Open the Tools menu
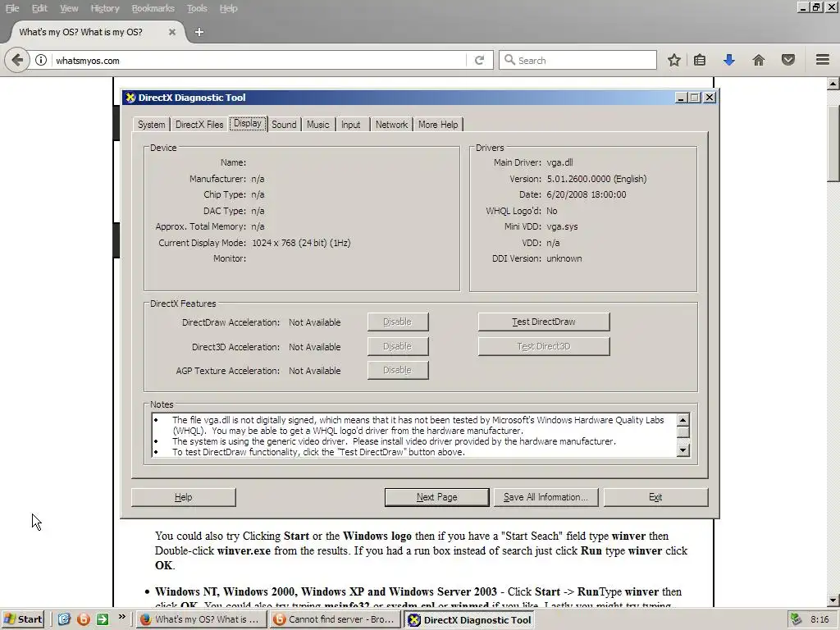Image resolution: width=840 pixels, height=630 pixels. click(197, 8)
